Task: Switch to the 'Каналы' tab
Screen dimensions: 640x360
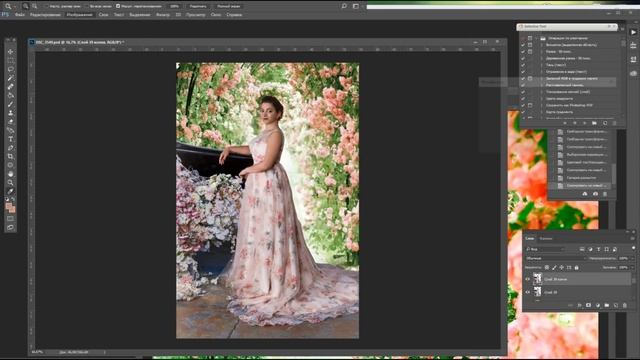Action: [x=546, y=238]
